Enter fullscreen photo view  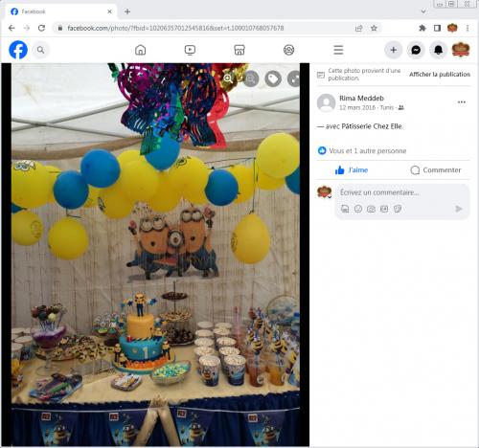pos(294,78)
